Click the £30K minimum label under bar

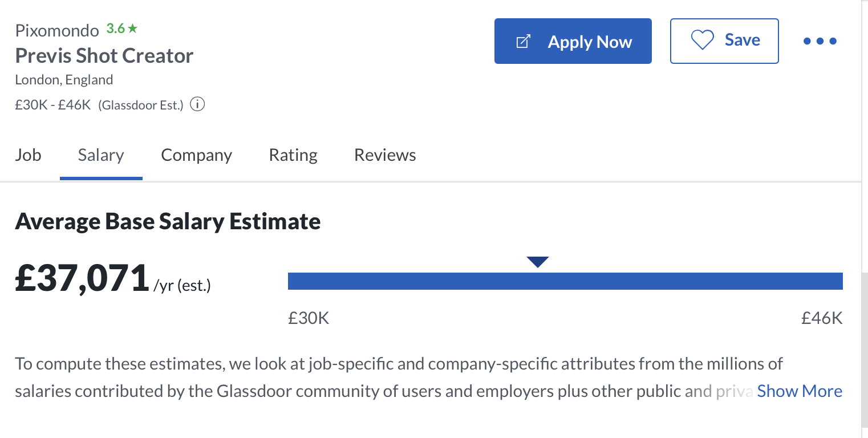coord(309,318)
